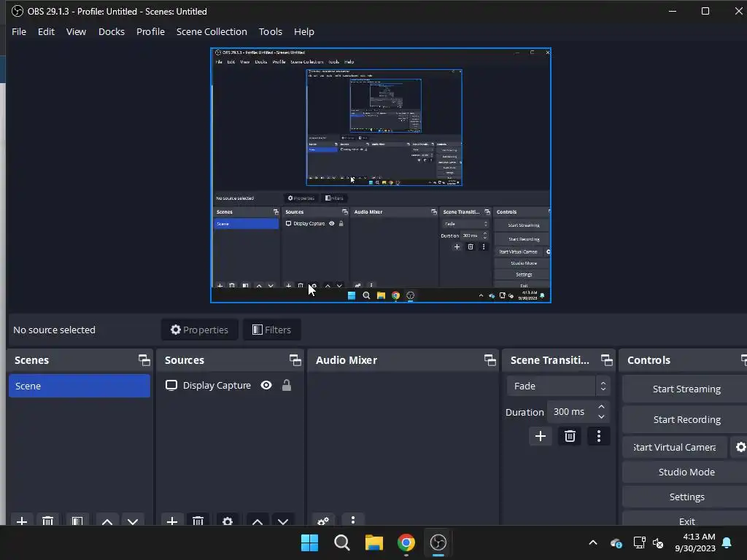The width and height of the screenshot is (747, 560).
Task: Add a new scene with plus icon
Action: (x=21, y=521)
